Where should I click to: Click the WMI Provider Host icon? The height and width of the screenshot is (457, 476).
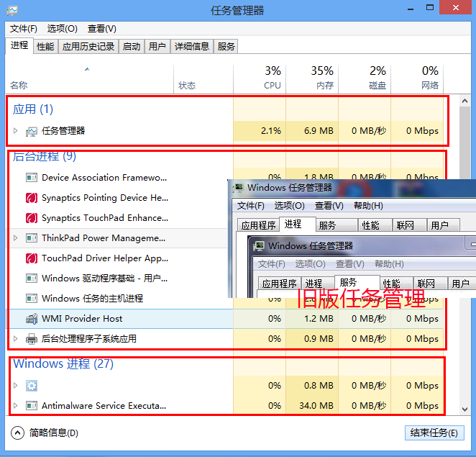[x=32, y=318]
